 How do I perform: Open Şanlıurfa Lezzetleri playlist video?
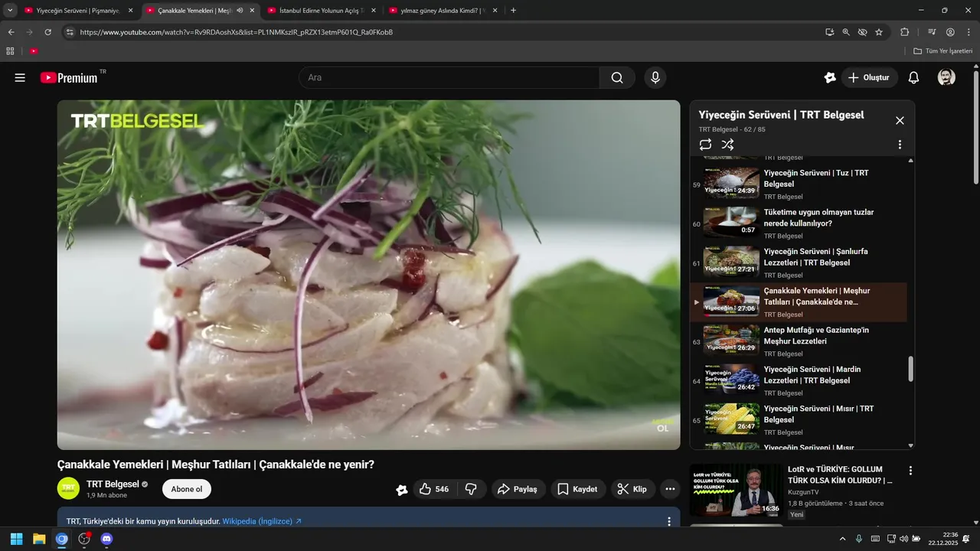point(799,262)
